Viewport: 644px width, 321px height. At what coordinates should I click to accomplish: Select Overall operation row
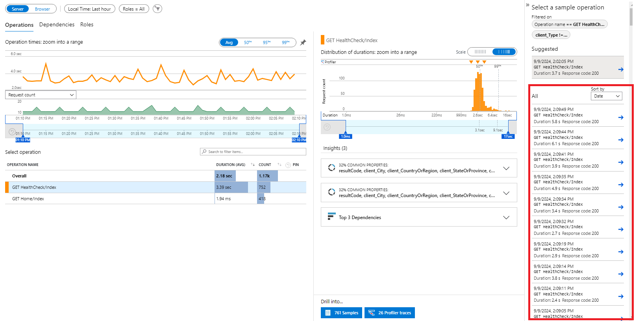[x=155, y=176]
